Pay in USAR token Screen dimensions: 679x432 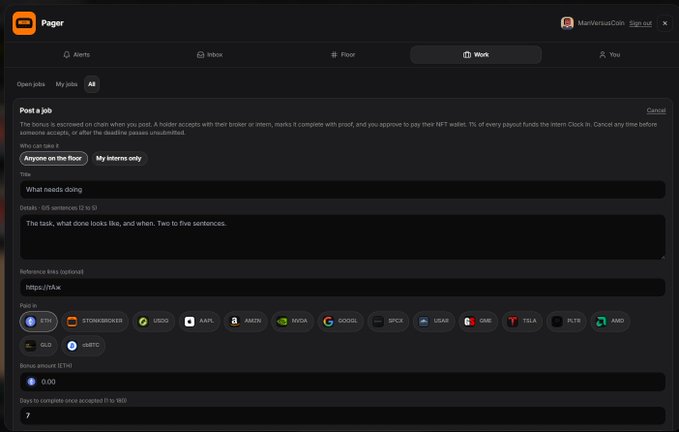click(433, 321)
